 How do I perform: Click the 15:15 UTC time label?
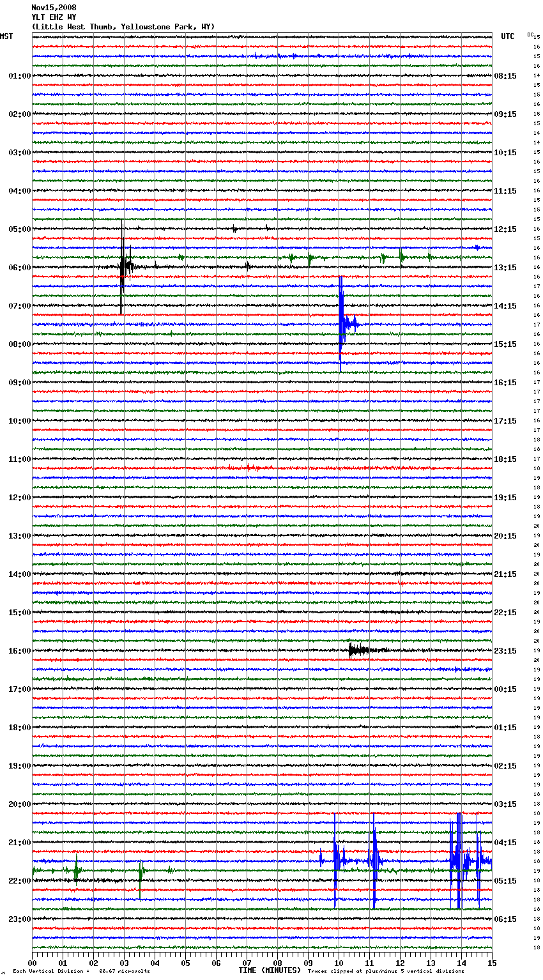coord(505,344)
